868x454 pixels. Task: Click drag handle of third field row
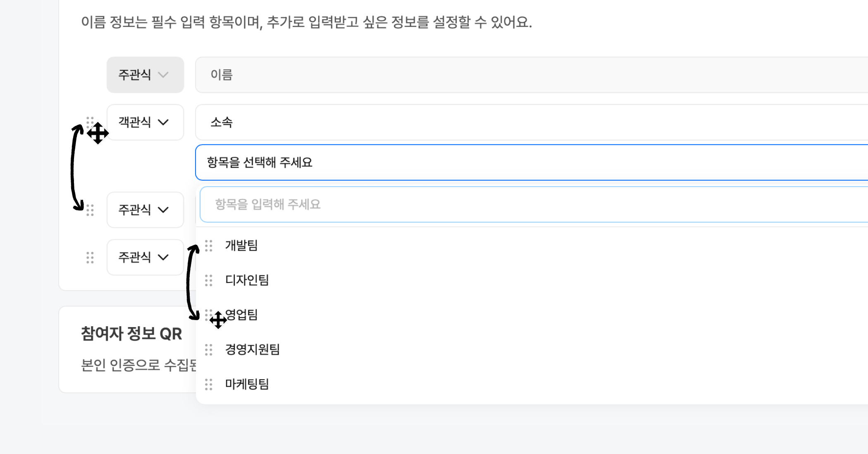tap(90, 210)
